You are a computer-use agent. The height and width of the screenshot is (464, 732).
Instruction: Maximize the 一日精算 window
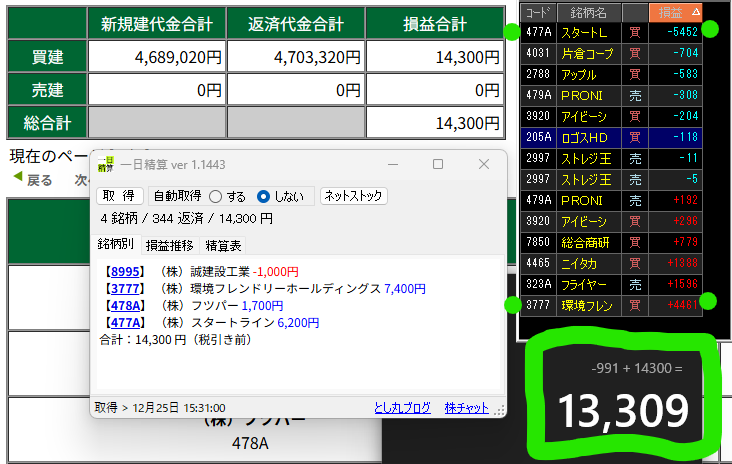tap(438, 164)
